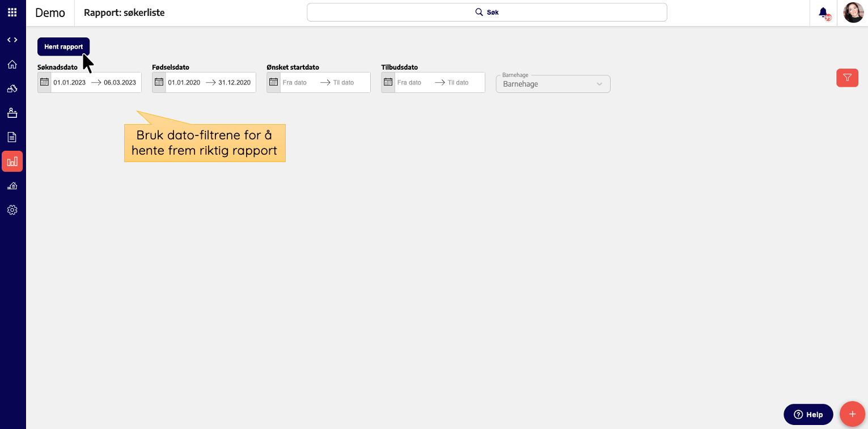Go to the Home sidebar icon
This screenshot has height=429, width=868.
coord(12,64)
